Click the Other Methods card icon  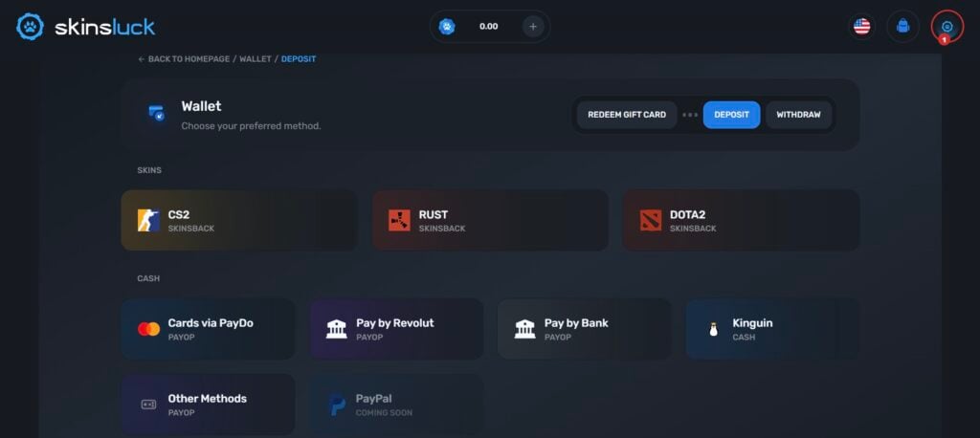tap(148, 405)
